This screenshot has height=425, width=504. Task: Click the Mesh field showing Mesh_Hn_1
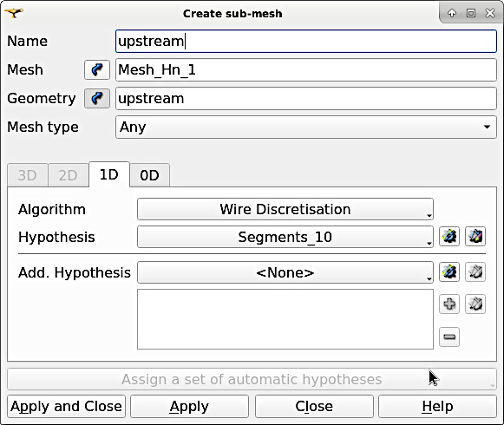coord(306,69)
